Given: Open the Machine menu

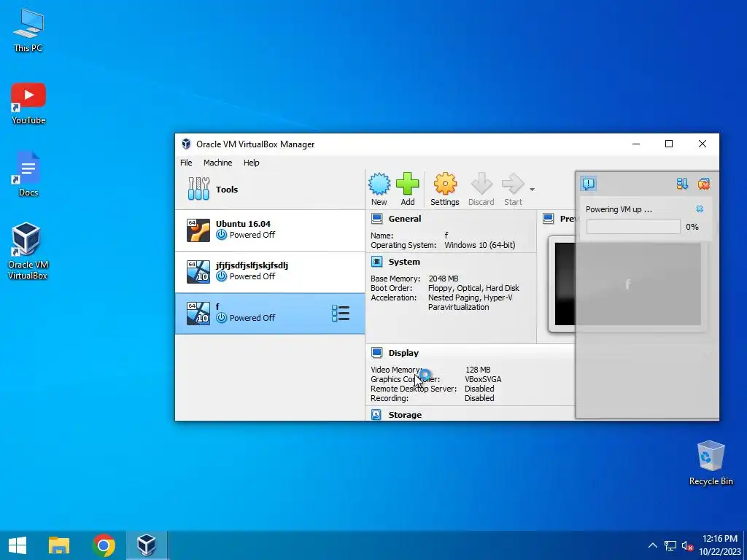Looking at the screenshot, I should point(217,163).
